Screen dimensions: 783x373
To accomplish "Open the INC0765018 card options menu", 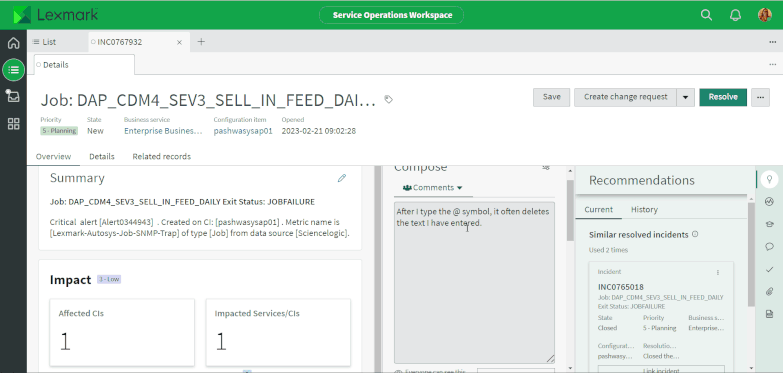I will tap(718, 273).
